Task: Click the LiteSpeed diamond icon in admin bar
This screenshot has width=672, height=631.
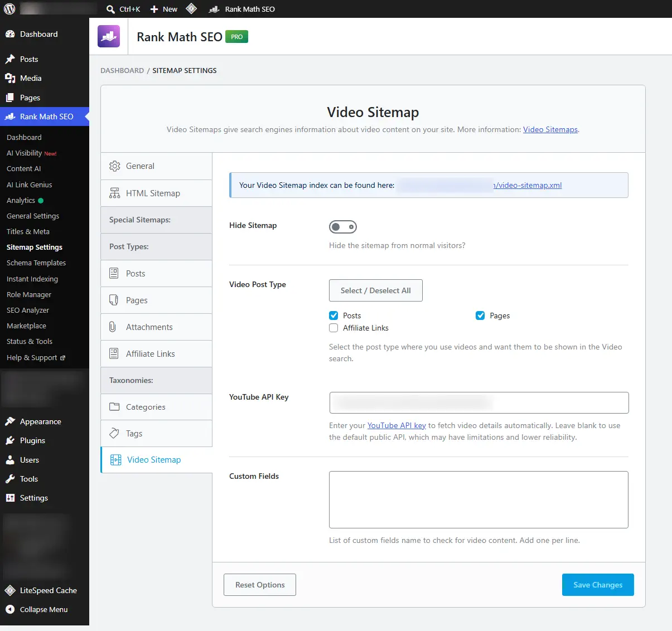Action: 191,8
